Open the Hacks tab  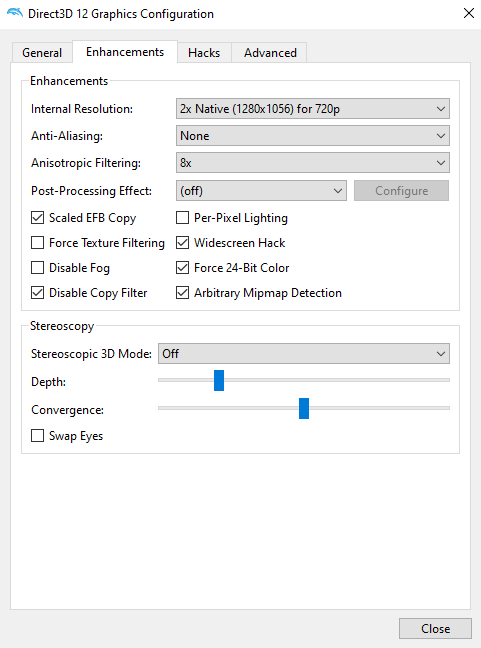click(x=204, y=53)
